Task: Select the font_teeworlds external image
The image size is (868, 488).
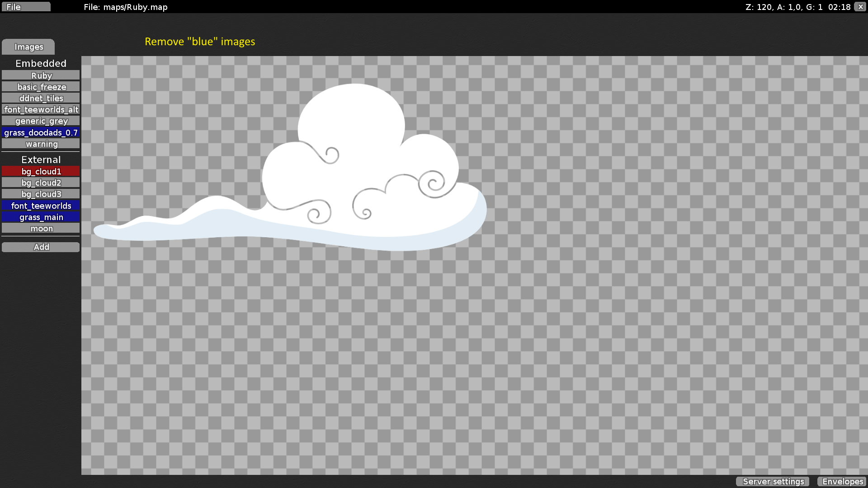Action: [41, 206]
